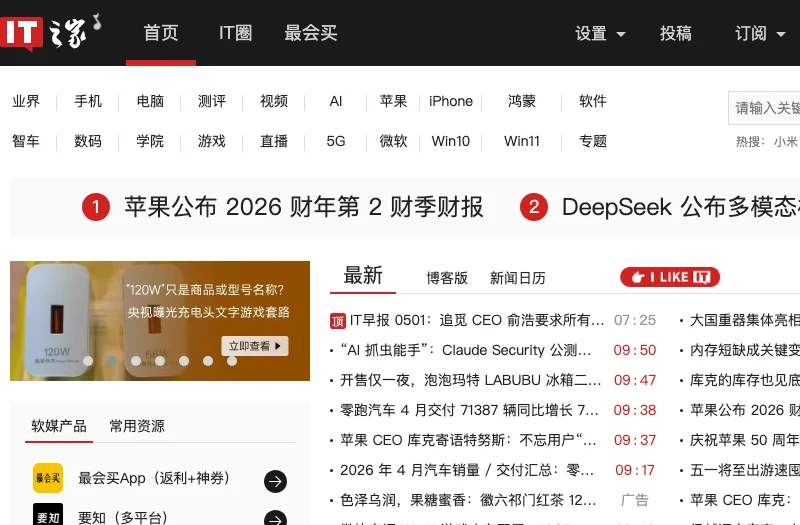Open the 测评 category
Screen dimensions: 800x525
212,101
